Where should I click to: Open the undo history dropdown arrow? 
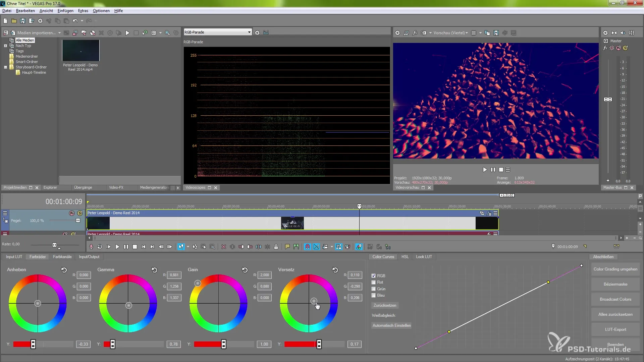82,21
